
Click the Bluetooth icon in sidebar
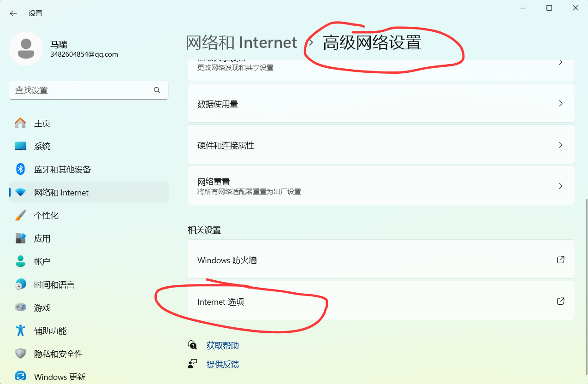(x=20, y=169)
